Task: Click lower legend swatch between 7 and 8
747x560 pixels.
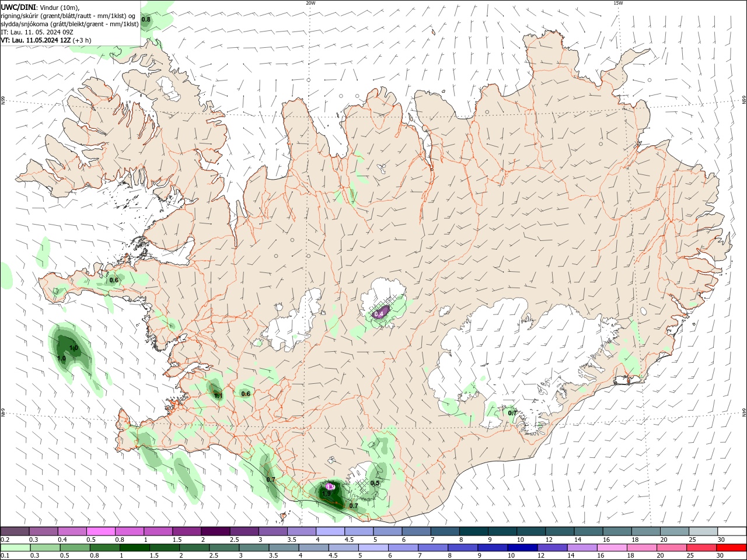Action: tap(432, 548)
